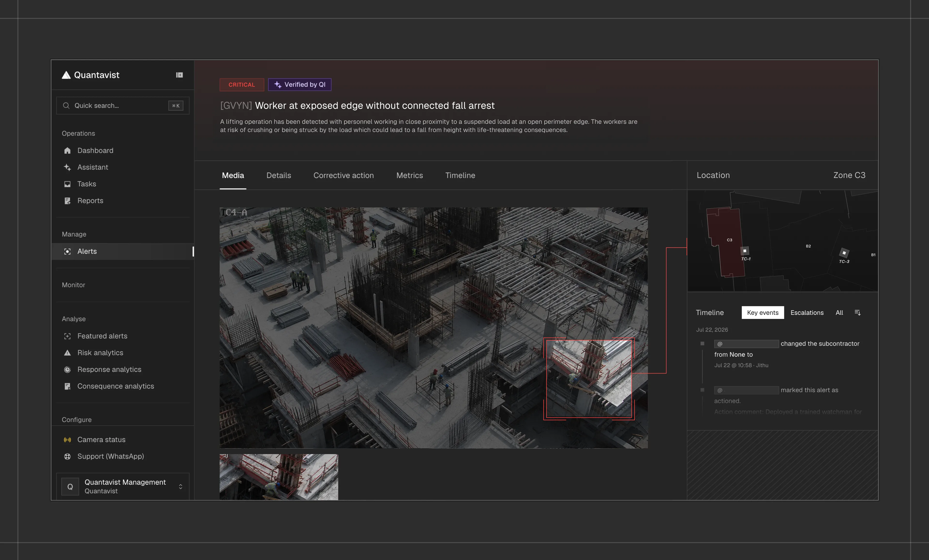Click the Operations section heading
929x560 pixels.
(x=78, y=133)
